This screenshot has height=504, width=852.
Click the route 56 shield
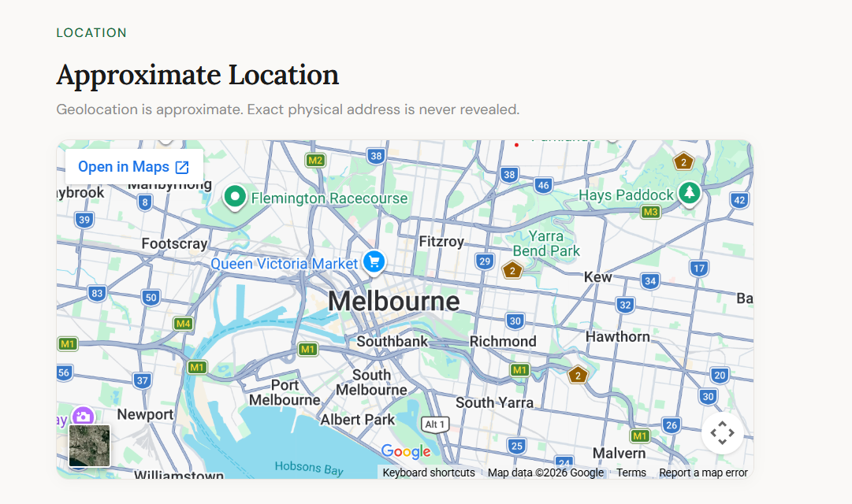tap(64, 372)
